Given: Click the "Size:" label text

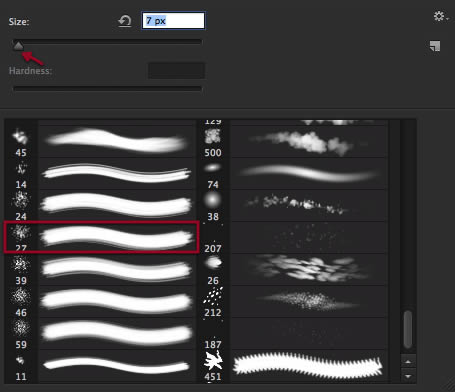Looking at the screenshot, I should point(19,22).
